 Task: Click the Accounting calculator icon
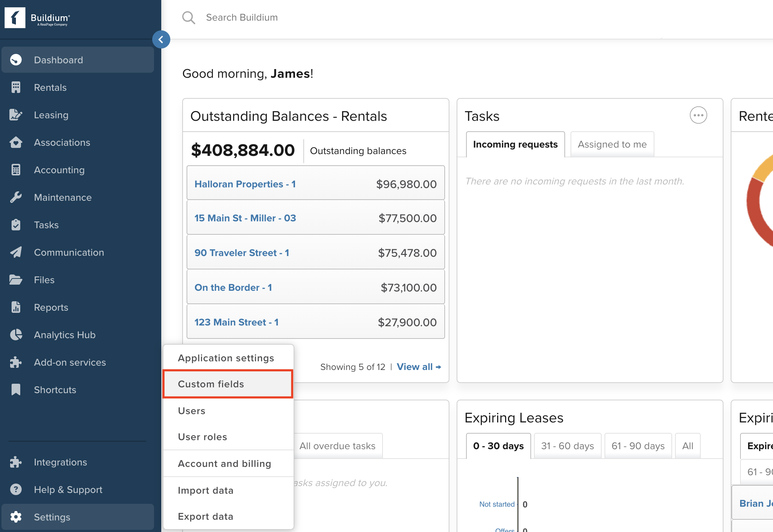click(x=16, y=170)
